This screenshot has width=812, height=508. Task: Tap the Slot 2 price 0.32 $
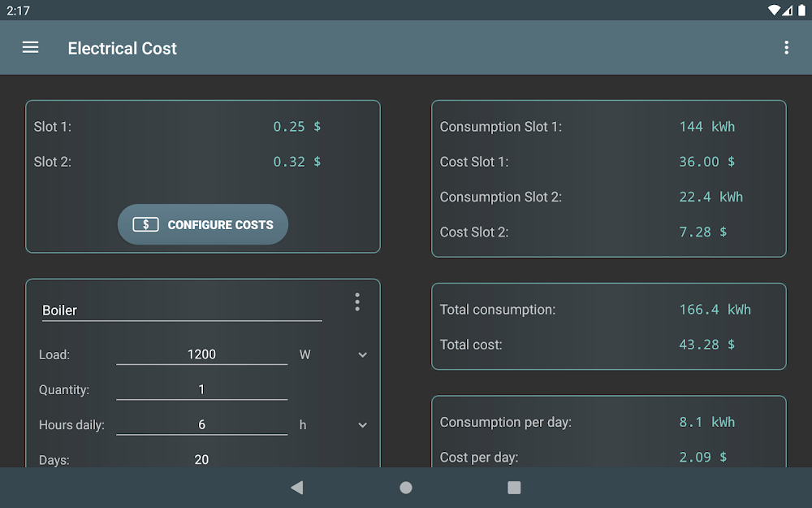click(x=296, y=162)
